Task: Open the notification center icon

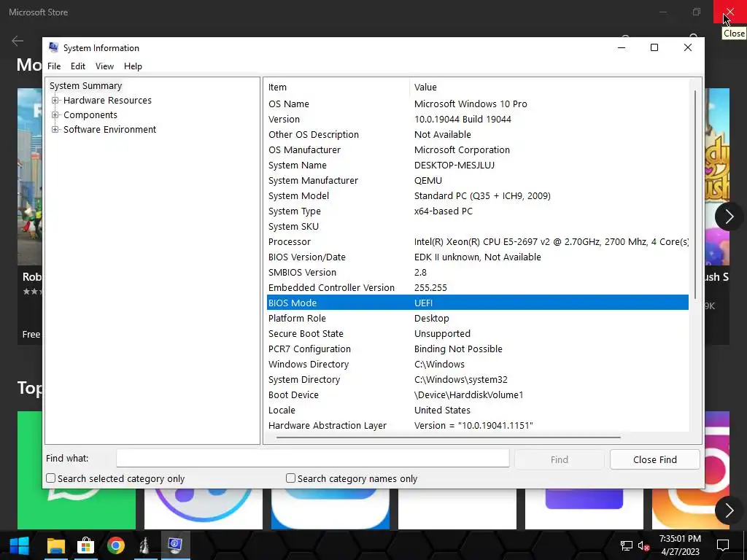Action: pos(723,545)
